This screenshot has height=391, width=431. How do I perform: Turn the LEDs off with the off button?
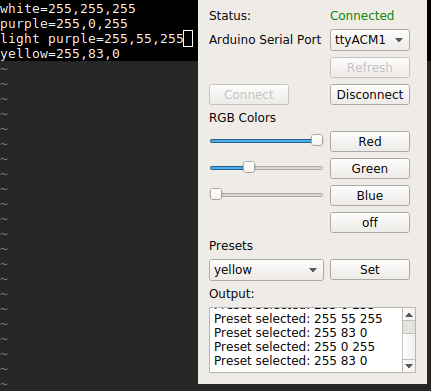(x=370, y=223)
